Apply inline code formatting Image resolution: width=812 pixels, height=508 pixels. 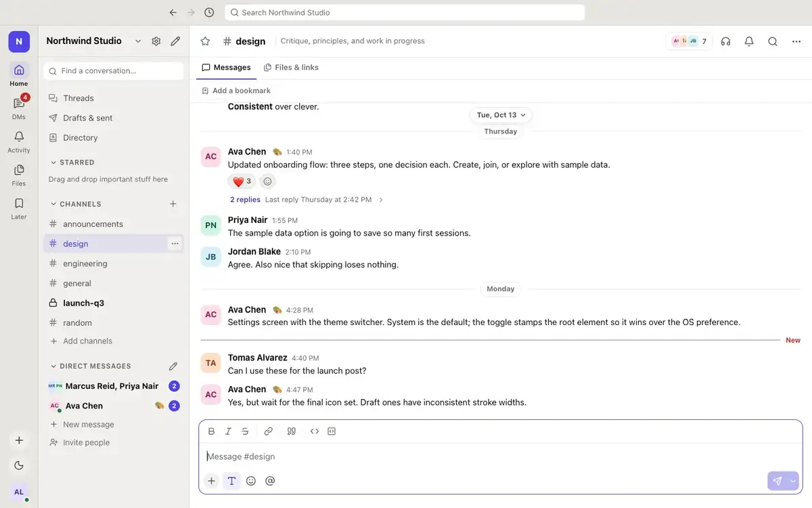tap(314, 431)
